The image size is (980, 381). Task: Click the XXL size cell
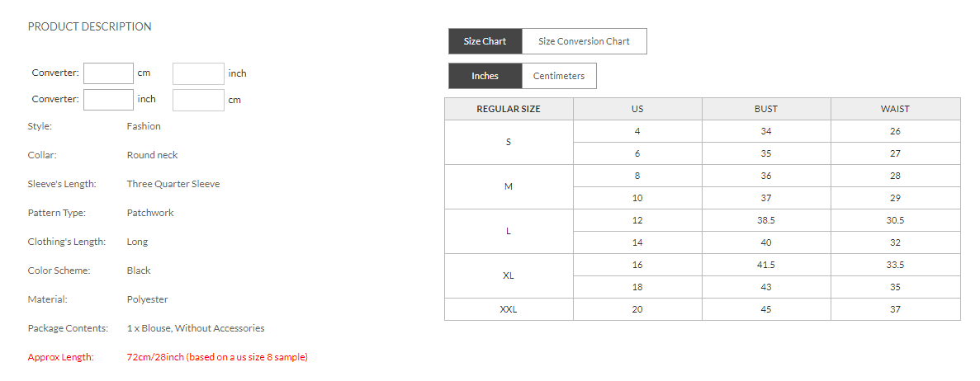click(509, 309)
